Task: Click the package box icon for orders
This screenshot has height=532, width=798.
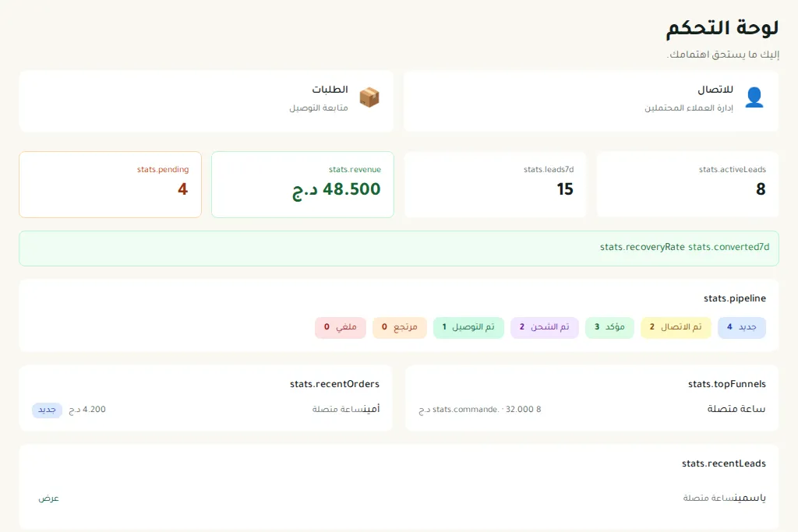Action: point(369,97)
